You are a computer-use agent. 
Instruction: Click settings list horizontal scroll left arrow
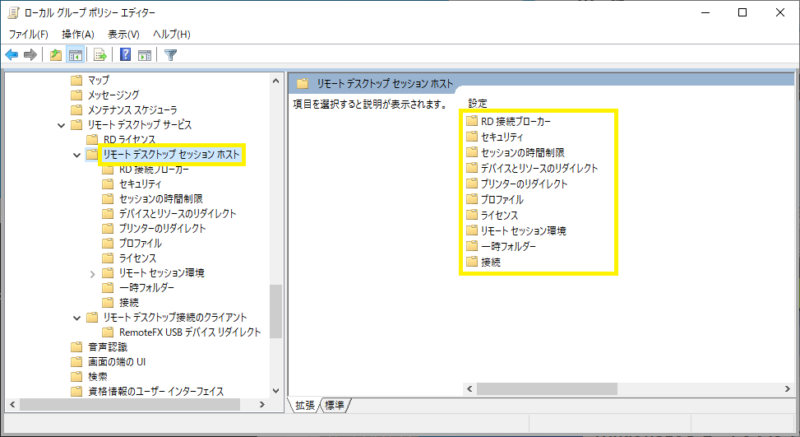(470, 389)
